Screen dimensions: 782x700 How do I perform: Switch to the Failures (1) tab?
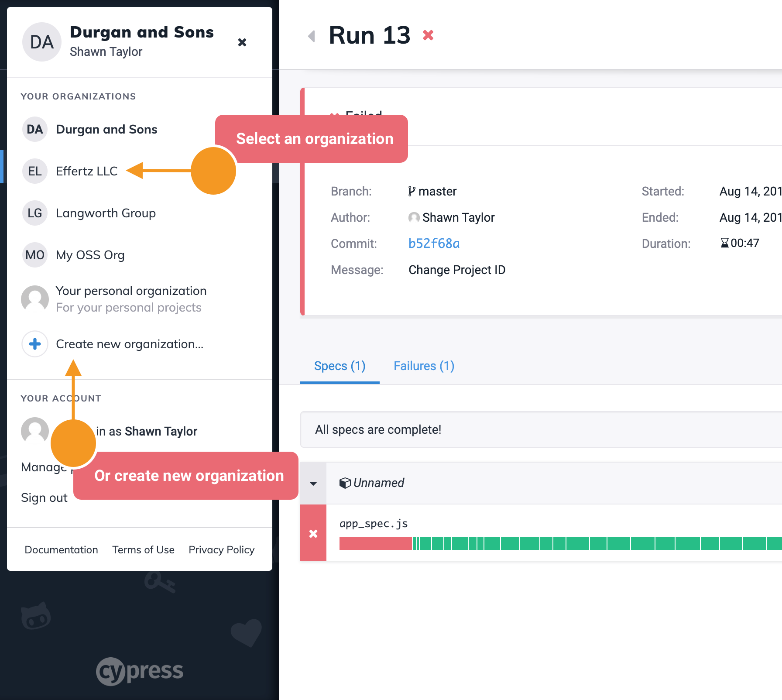point(423,366)
